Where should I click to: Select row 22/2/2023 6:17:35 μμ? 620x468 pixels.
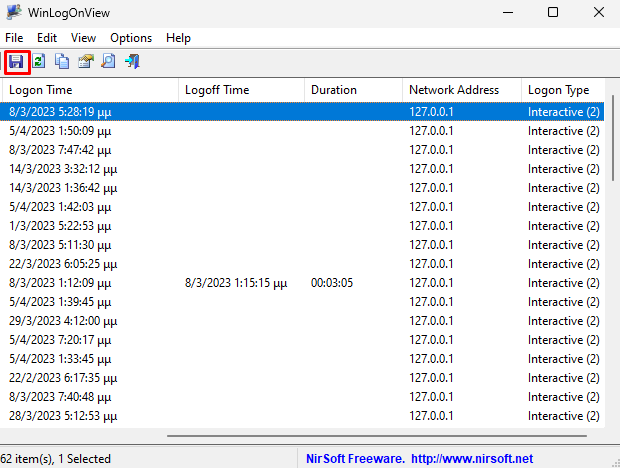302,377
